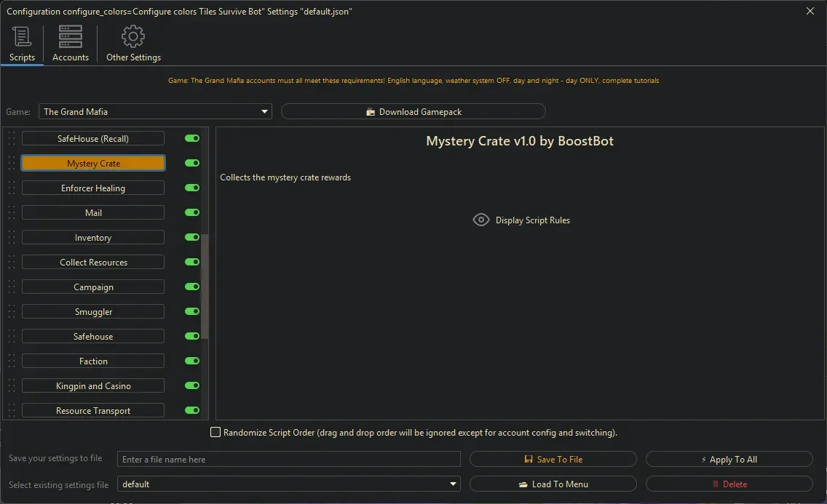Disable the Resource Transport toggle
The width and height of the screenshot is (827, 504).
(x=192, y=411)
